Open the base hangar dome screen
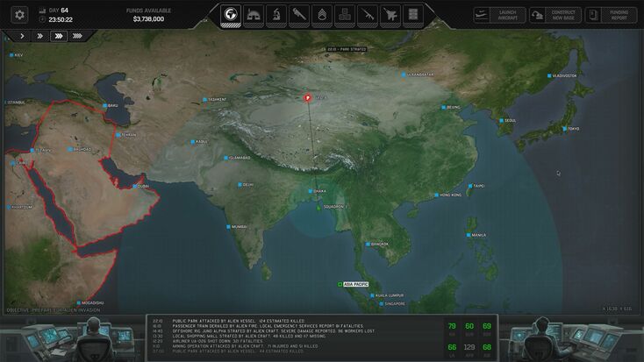Viewport: 644px width, 362px height. pyautogui.click(x=254, y=15)
